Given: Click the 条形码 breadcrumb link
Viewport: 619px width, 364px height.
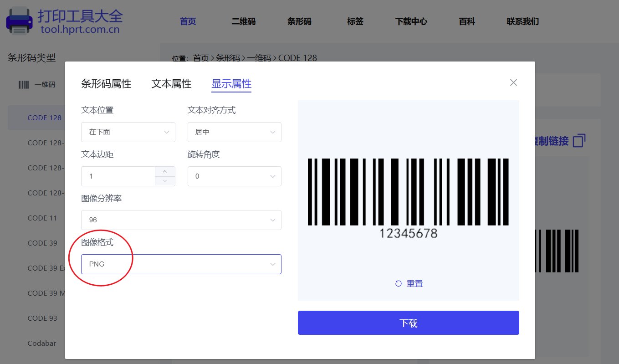Looking at the screenshot, I should click(228, 58).
